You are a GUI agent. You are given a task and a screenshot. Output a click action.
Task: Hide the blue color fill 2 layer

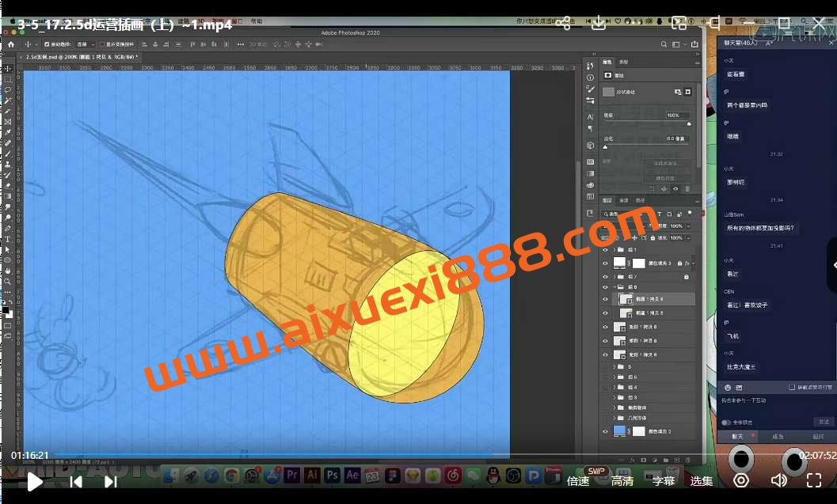(606, 431)
